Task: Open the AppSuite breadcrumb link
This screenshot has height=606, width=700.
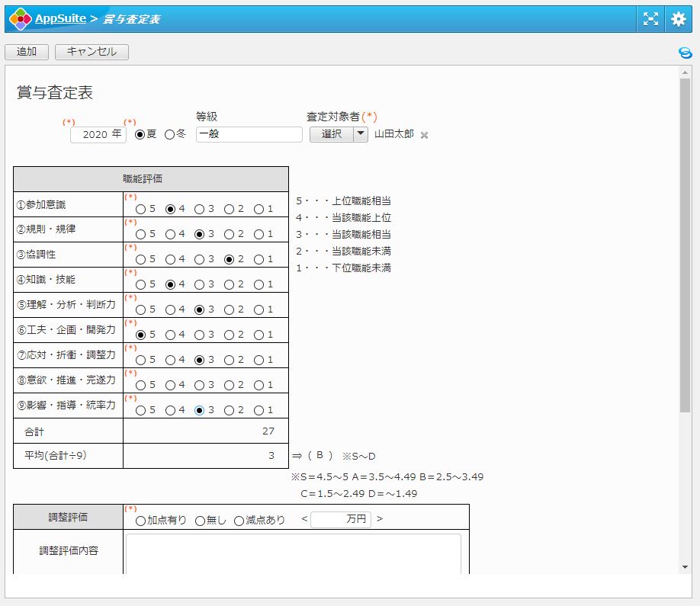Action: pos(60,19)
